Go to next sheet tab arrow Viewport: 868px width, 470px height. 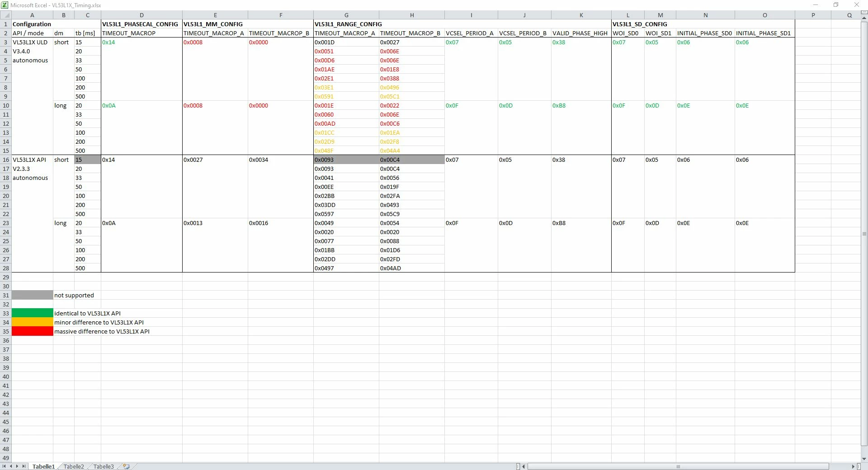pos(17,466)
